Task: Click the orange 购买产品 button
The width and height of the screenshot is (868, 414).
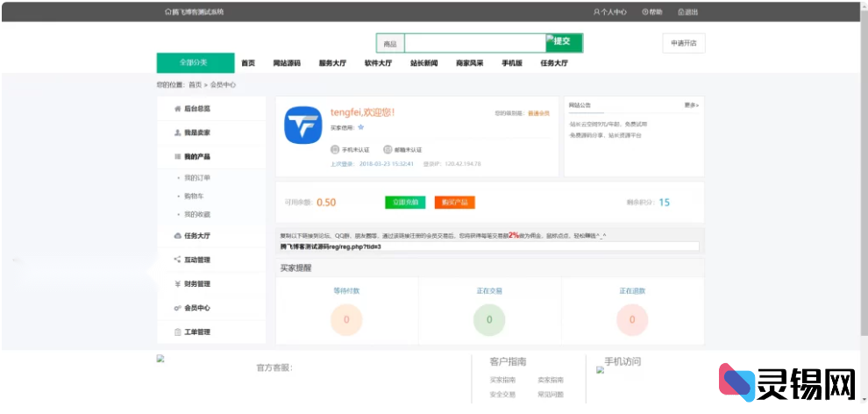Action: coord(454,203)
